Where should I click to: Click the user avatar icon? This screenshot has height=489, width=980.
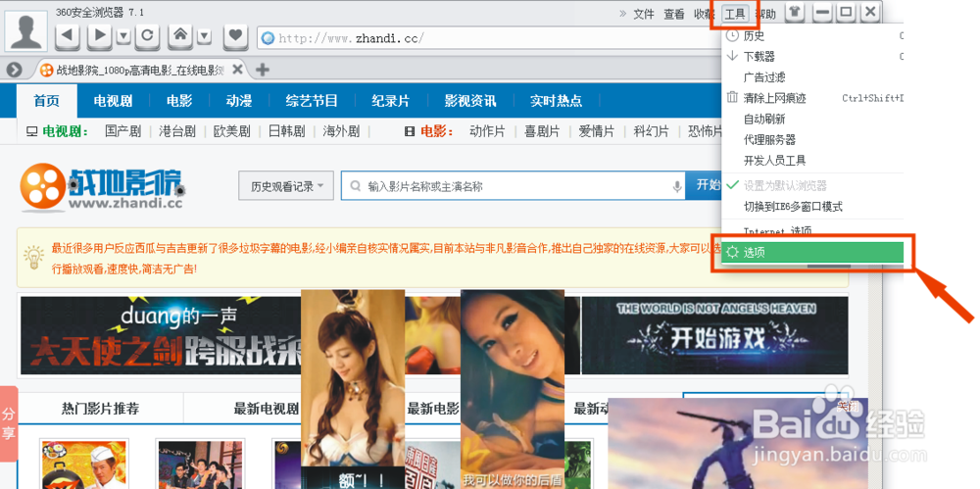[x=26, y=31]
